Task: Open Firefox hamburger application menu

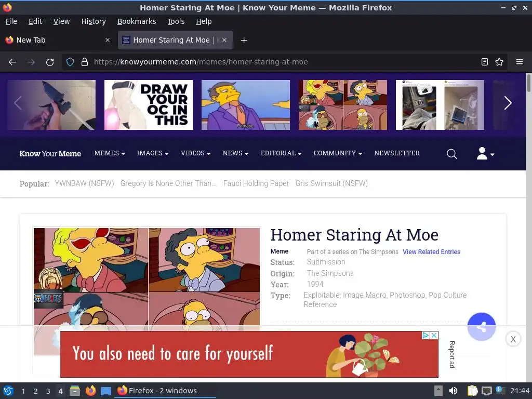Action: pos(520,62)
